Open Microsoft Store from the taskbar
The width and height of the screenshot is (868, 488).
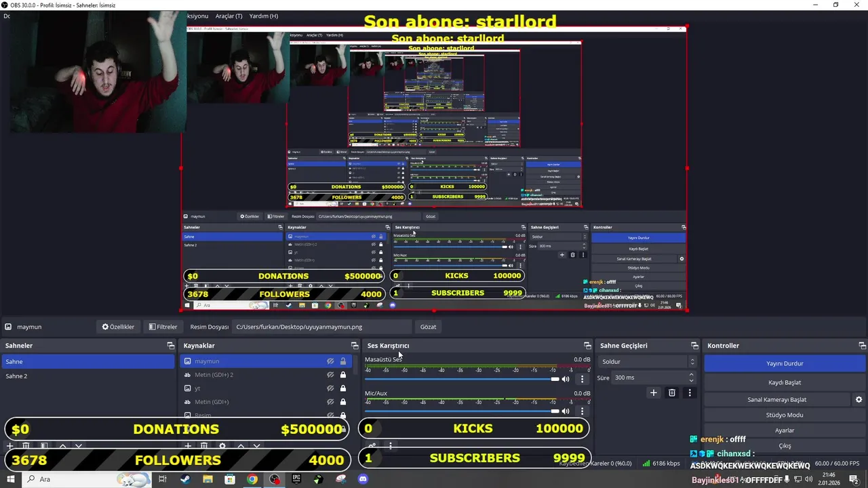[x=230, y=479]
